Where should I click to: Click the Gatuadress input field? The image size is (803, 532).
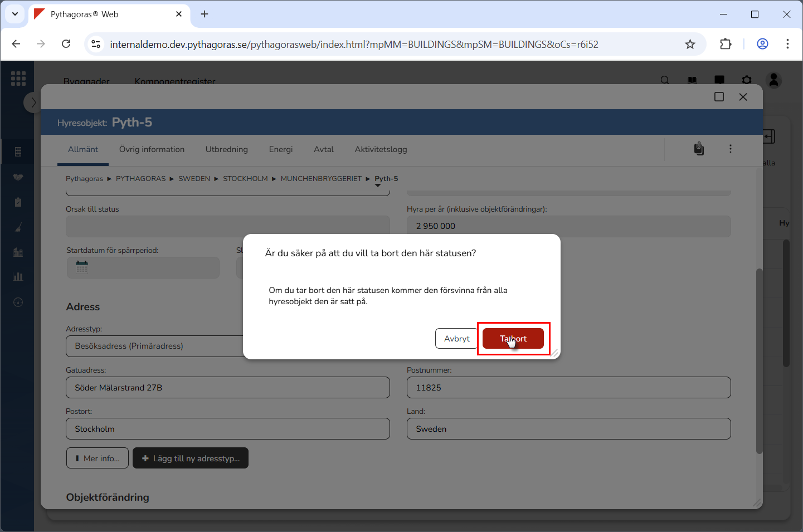tap(227, 388)
